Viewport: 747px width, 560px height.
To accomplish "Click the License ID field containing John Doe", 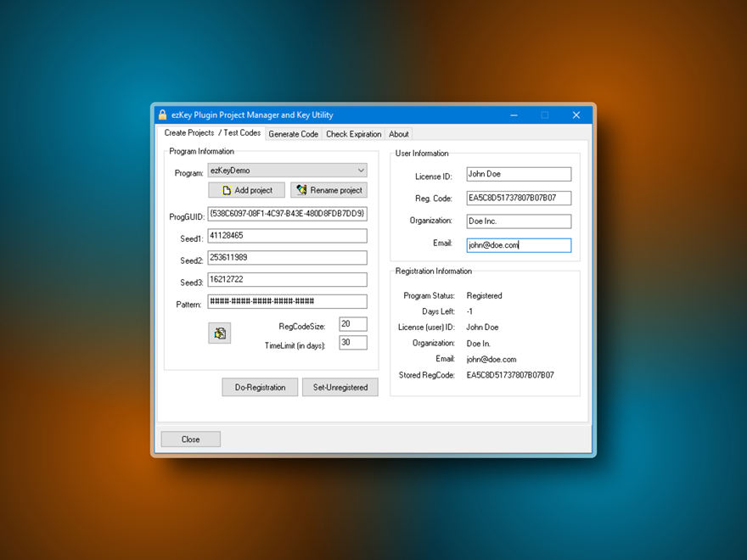I will (518, 174).
